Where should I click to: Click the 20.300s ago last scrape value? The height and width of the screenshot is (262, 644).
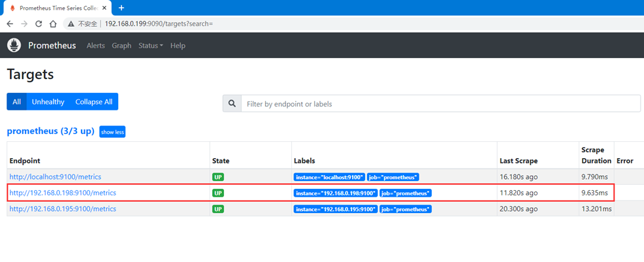coord(519,208)
